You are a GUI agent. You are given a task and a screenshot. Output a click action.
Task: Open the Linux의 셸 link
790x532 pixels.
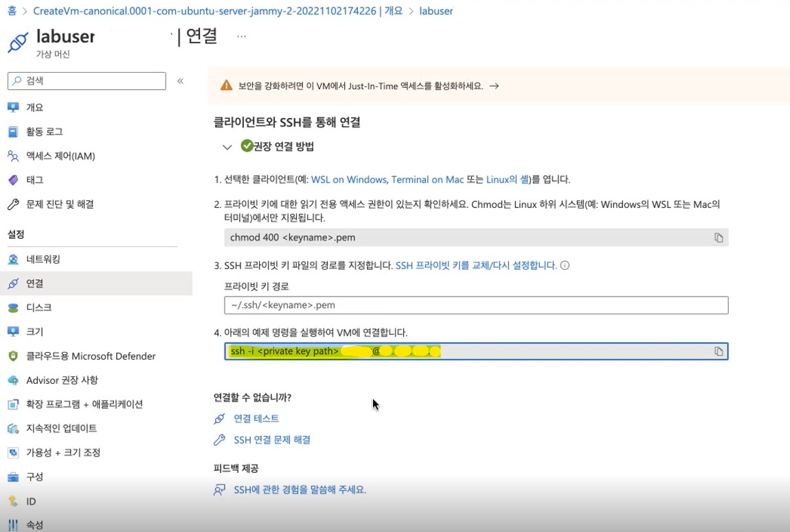(508, 180)
